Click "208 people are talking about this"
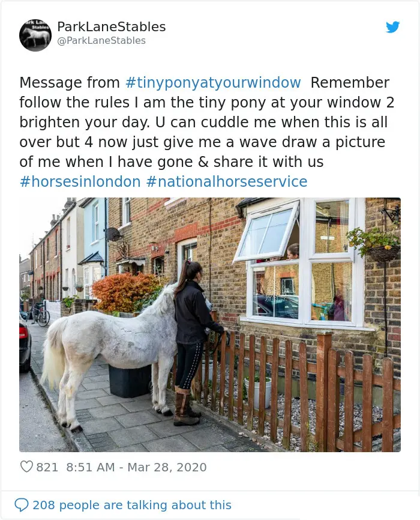The image size is (420, 520). [x=132, y=505]
